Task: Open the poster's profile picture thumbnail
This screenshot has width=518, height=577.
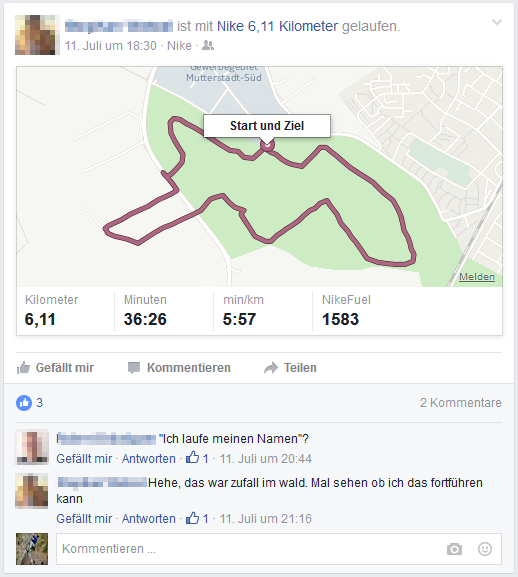Action: pos(35,35)
